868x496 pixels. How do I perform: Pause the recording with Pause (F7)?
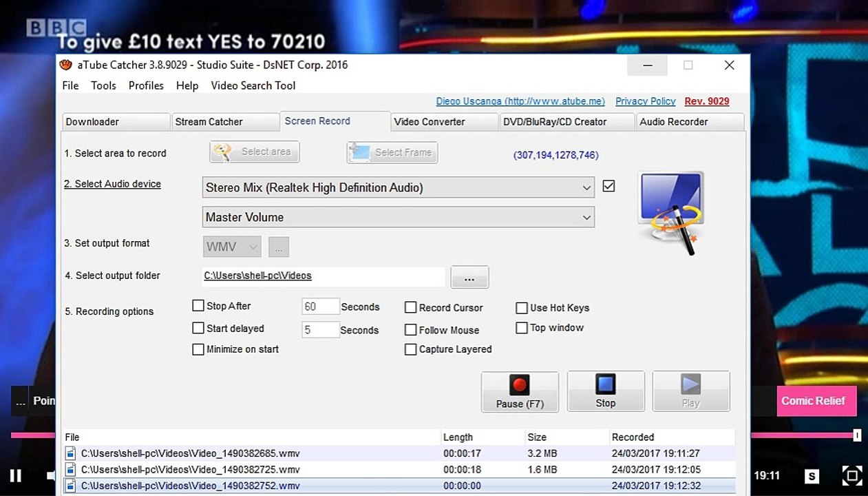click(520, 391)
